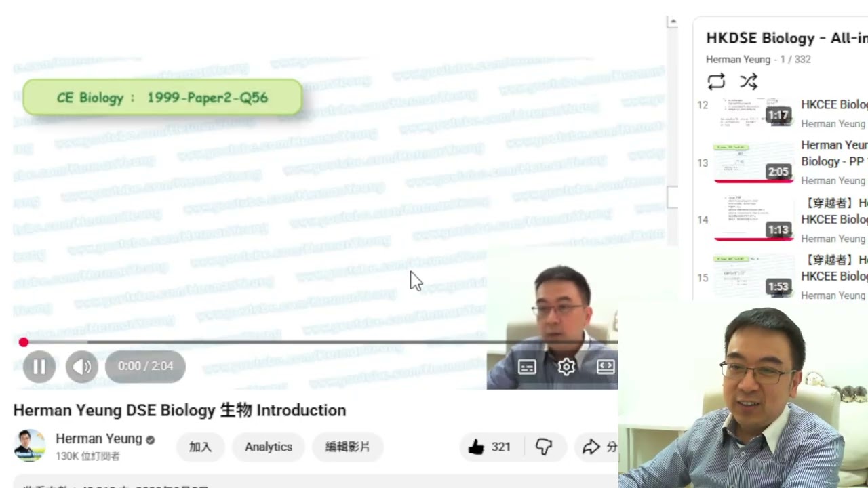
Task: Share the video
Action: point(599,447)
